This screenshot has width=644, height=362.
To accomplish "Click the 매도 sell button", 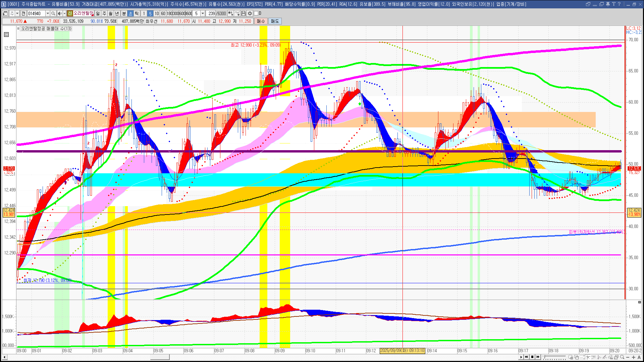I will [x=275, y=21].
